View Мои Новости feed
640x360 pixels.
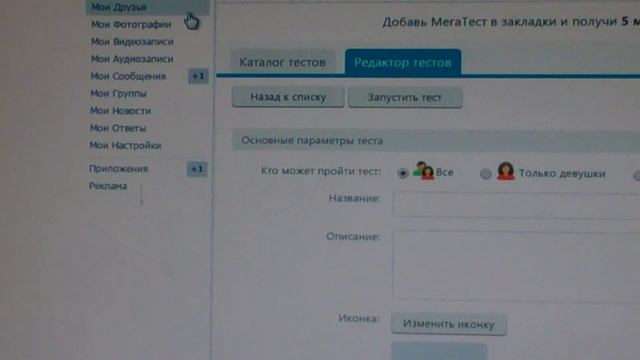point(120,111)
